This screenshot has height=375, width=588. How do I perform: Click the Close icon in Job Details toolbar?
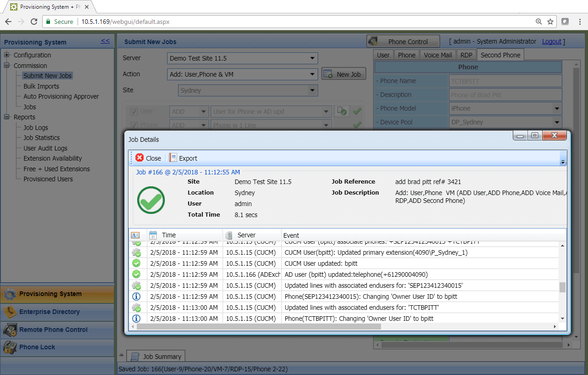click(x=140, y=158)
